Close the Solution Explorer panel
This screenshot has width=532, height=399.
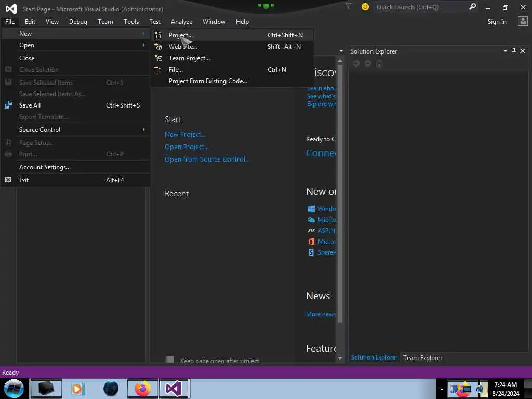pos(523,51)
